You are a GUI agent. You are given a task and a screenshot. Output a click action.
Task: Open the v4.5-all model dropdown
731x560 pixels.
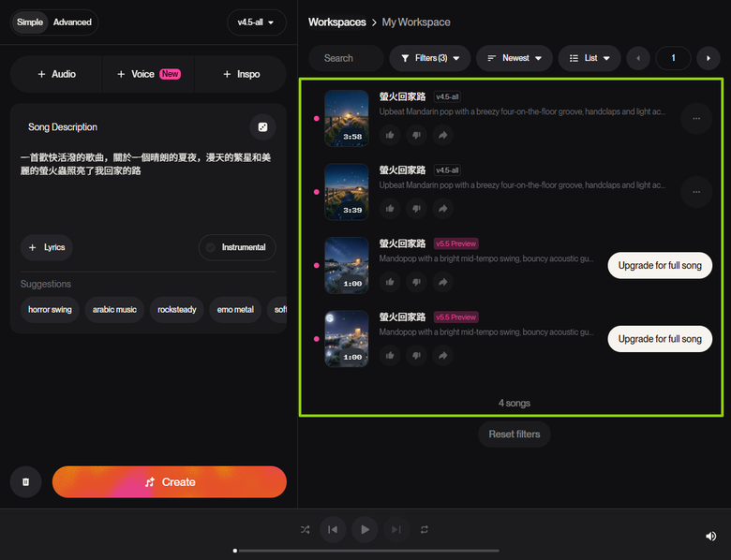(256, 22)
